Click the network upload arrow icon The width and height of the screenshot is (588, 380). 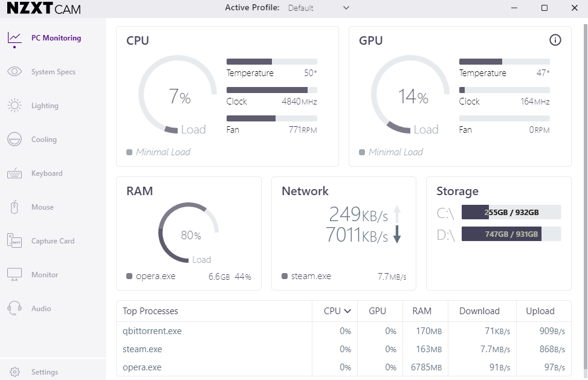tap(397, 214)
